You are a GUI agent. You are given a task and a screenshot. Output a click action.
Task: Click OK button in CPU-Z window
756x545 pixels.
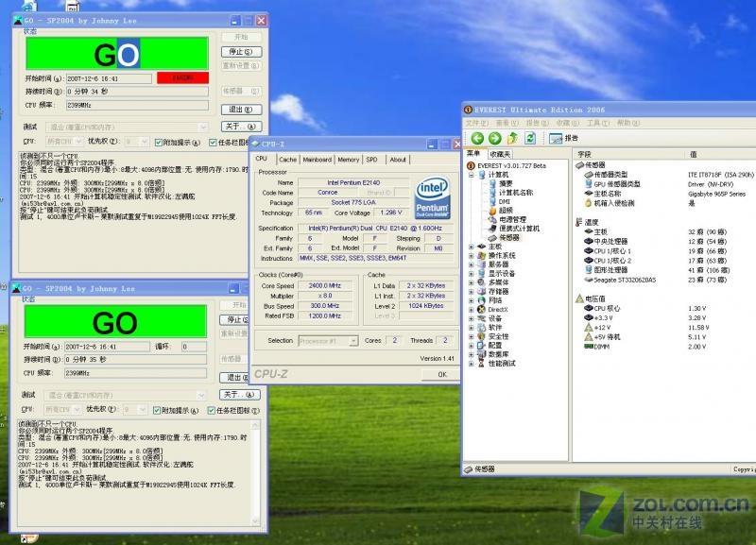441,374
